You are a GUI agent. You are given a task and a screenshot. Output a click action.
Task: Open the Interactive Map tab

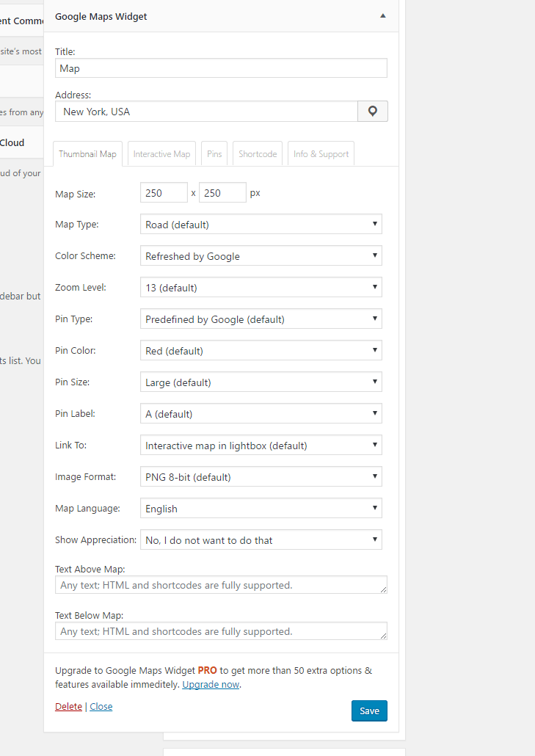[161, 154]
